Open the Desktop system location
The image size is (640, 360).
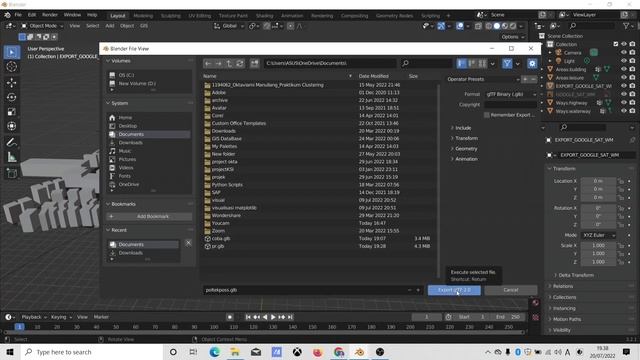(128, 126)
